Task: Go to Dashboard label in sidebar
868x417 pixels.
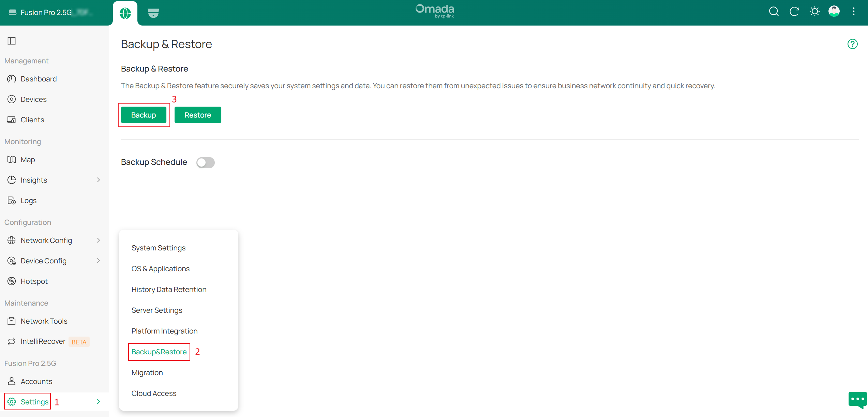Action: [39, 79]
